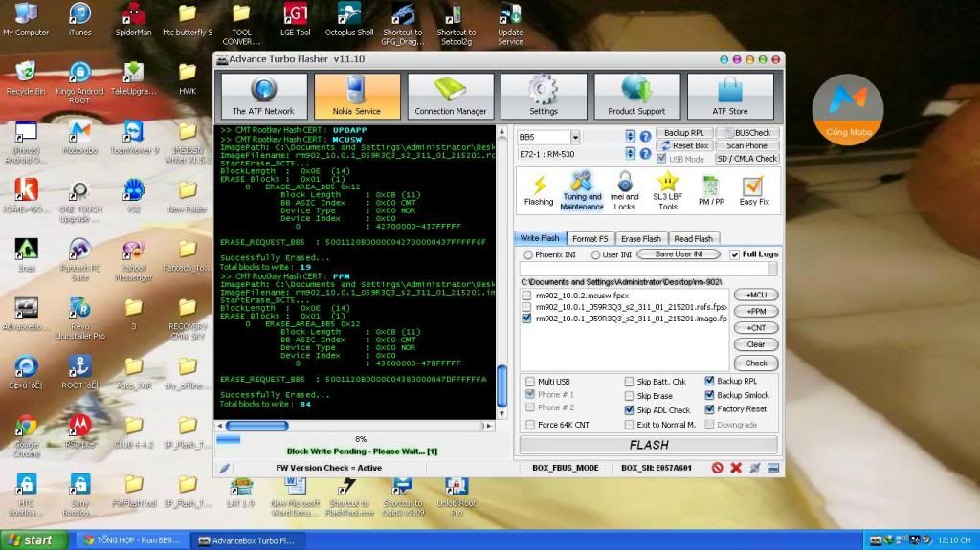The image size is (980, 550).
Task: Click the big FLASH button
Action: [649, 445]
